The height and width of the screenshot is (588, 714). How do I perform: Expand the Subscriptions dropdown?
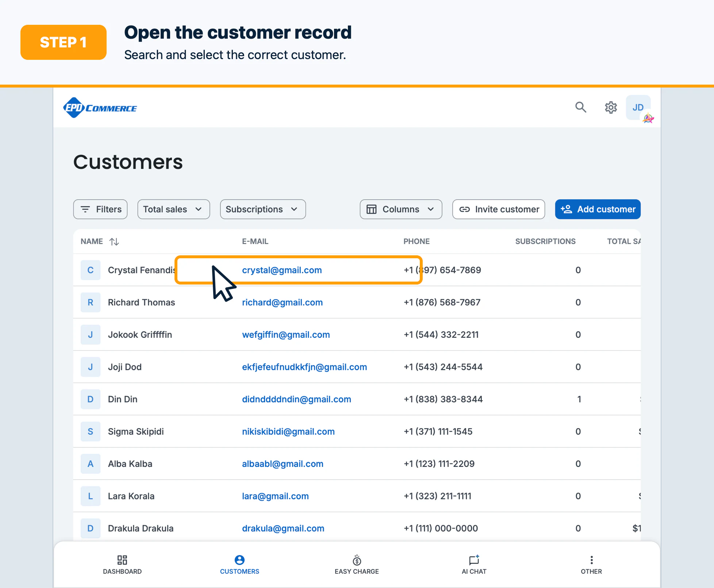pos(263,209)
